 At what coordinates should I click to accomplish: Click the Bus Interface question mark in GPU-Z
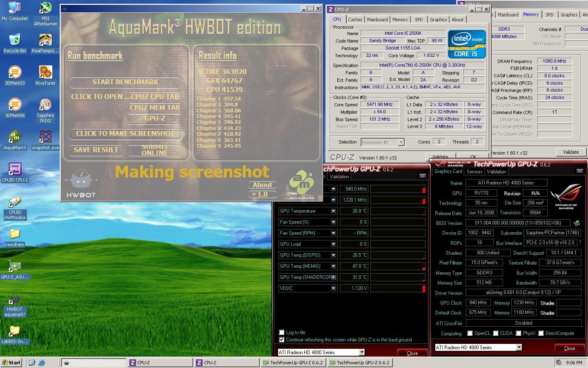580,242
